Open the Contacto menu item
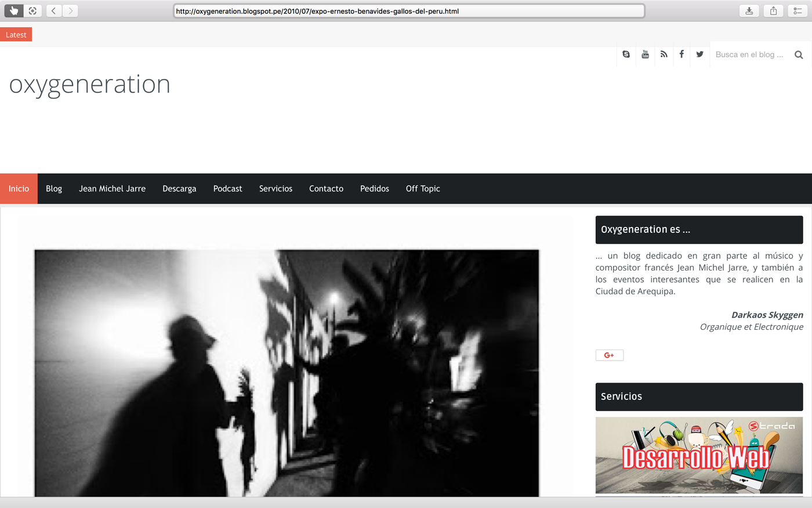The height and width of the screenshot is (508, 812). pyautogui.click(x=326, y=189)
